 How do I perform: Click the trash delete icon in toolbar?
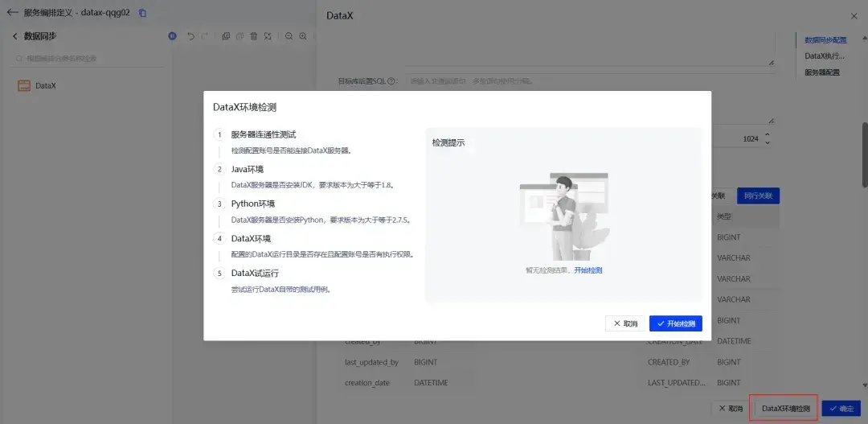click(x=253, y=36)
